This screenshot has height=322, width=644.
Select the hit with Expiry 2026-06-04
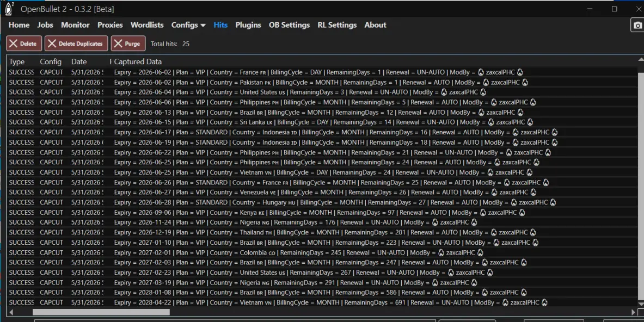point(322,92)
